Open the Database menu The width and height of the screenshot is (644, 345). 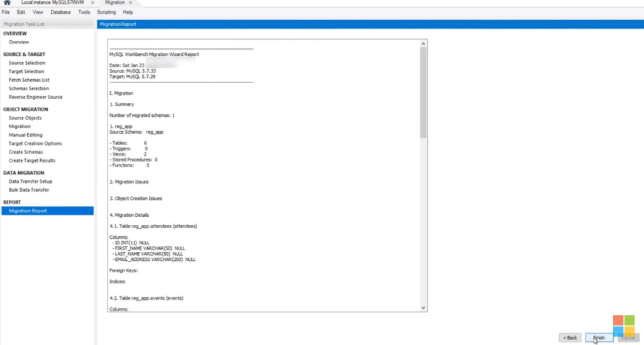(x=60, y=13)
